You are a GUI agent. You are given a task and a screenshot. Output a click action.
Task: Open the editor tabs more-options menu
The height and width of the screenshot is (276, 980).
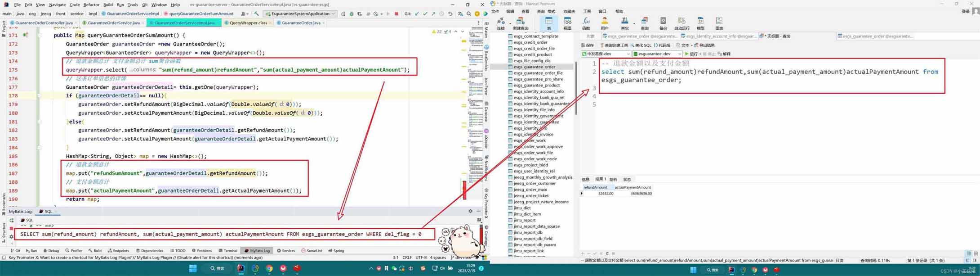click(478, 23)
